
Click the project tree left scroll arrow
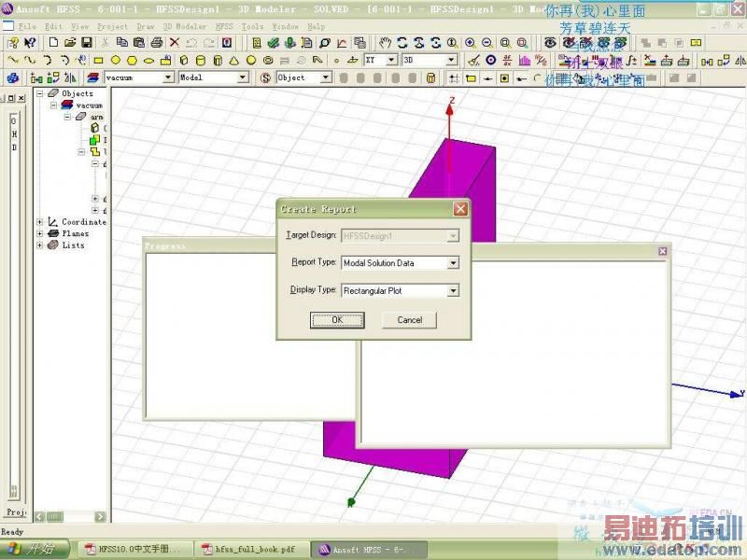click(40, 517)
